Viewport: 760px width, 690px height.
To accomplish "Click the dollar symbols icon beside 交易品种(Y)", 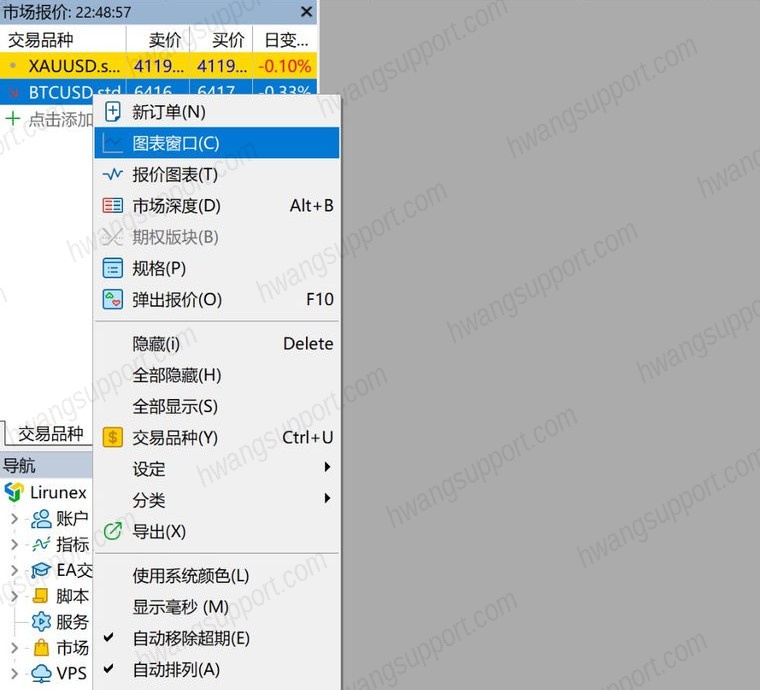I will [x=112, y=438].
